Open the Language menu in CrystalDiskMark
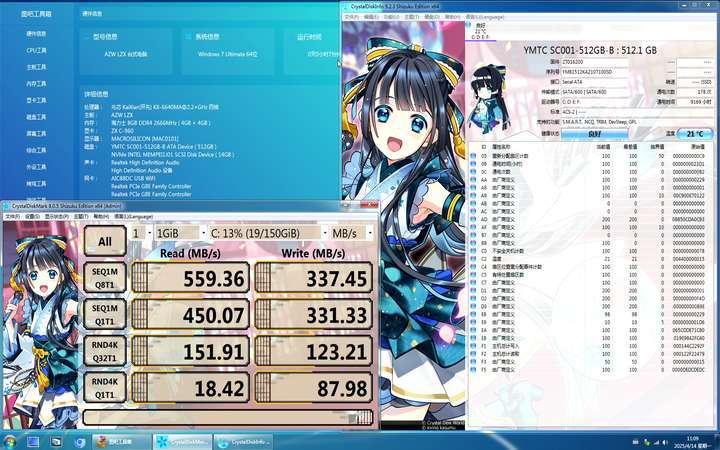 [x=133, y=216]
